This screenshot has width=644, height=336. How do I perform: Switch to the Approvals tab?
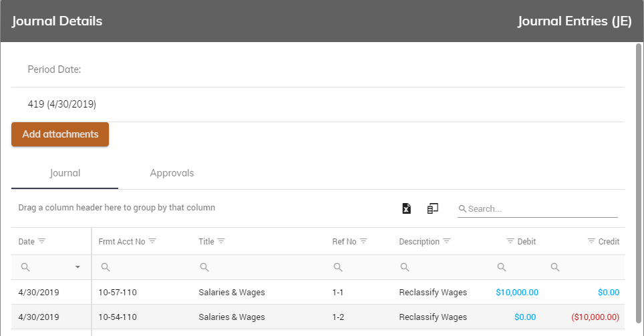click(x=172, y=173)
